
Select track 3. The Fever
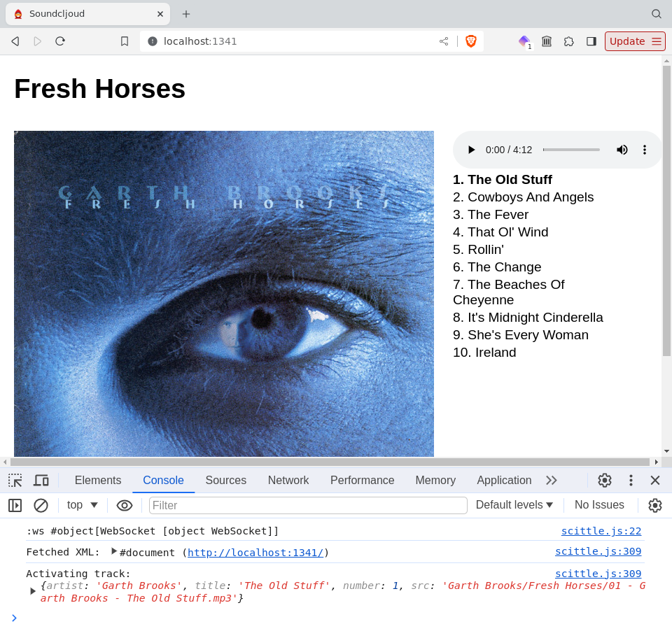[x=491, y=215]
